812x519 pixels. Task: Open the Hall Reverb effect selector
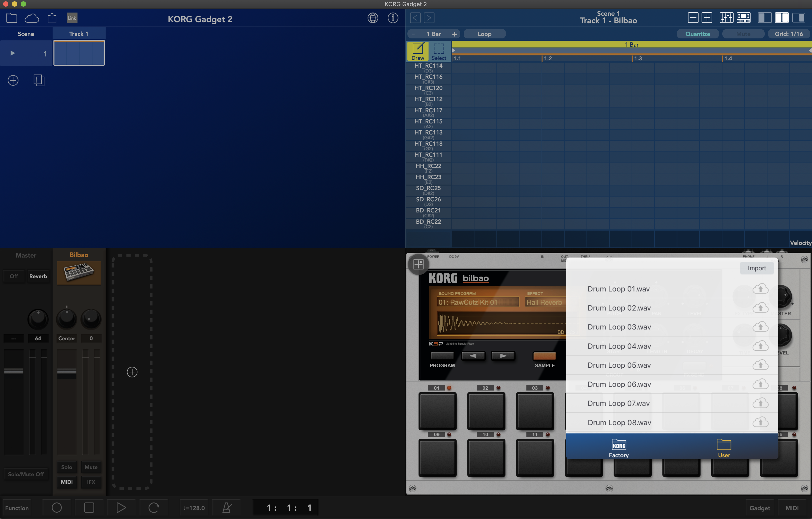[x=545, y=302]
